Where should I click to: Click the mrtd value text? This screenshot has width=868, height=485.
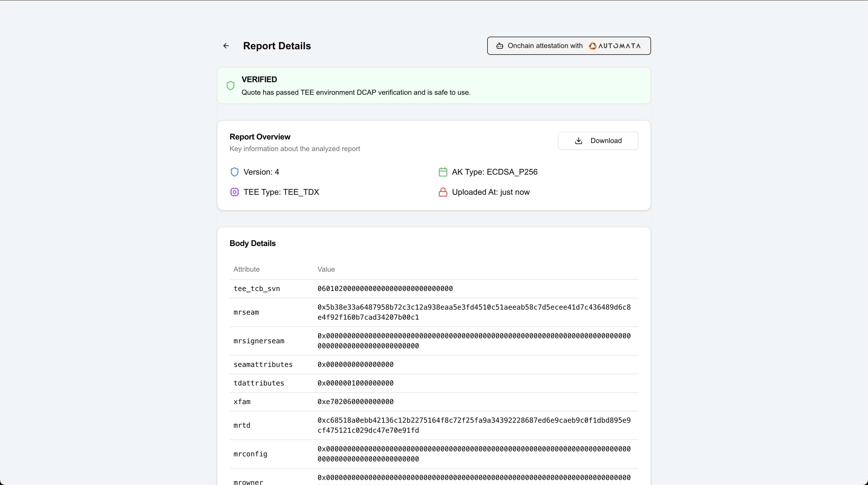pyautogui.click(x=474, y=425)
